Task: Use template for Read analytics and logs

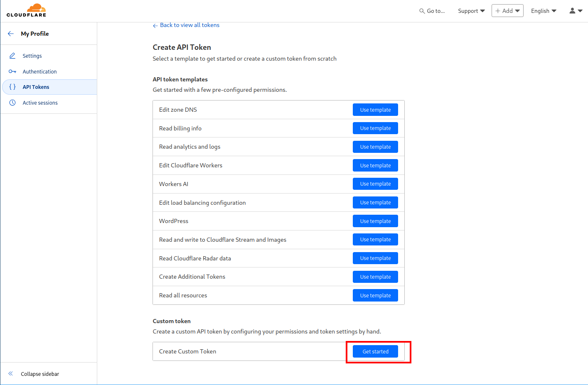Action: (x=375, y=147)
